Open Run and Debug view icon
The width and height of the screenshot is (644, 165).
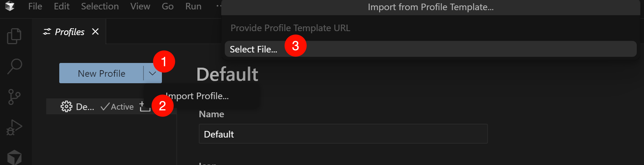[x=14, y=127]
